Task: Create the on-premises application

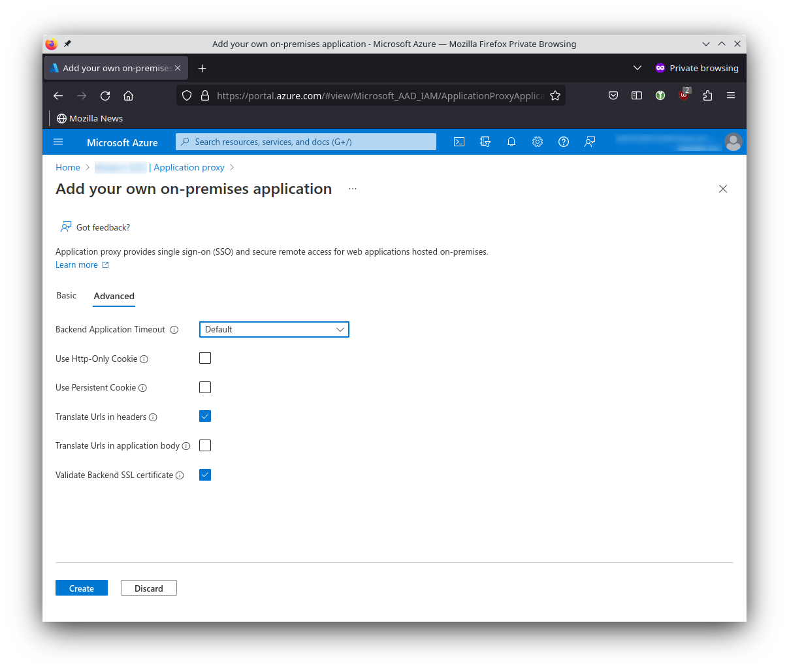Action: (x=81, y=588)
